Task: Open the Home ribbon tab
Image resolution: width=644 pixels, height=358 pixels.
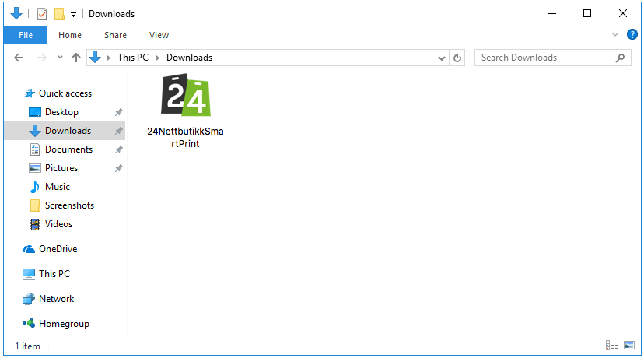Action: pos(70,35)
